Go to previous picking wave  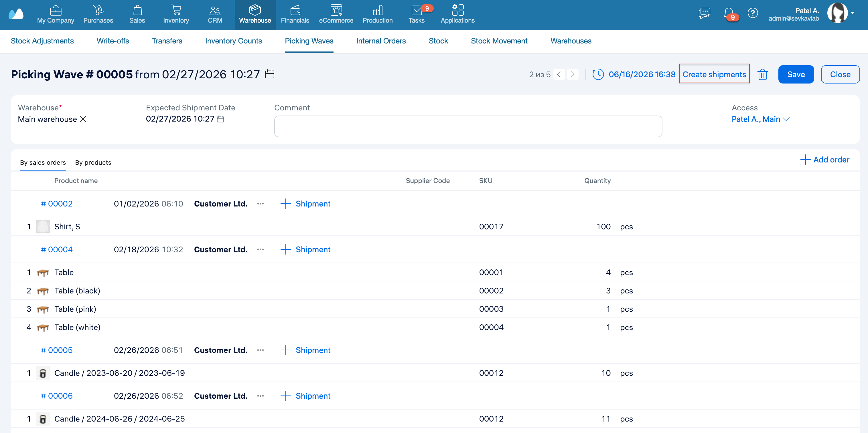(x=559, y=74)
